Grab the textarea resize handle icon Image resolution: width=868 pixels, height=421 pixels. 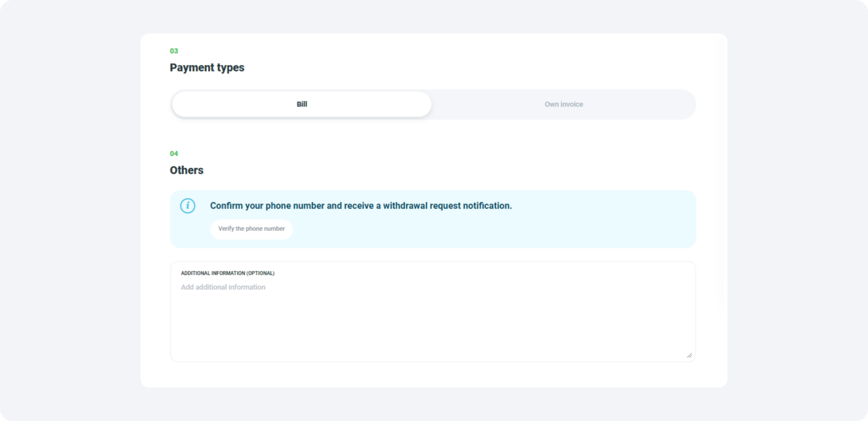point(689,355)
